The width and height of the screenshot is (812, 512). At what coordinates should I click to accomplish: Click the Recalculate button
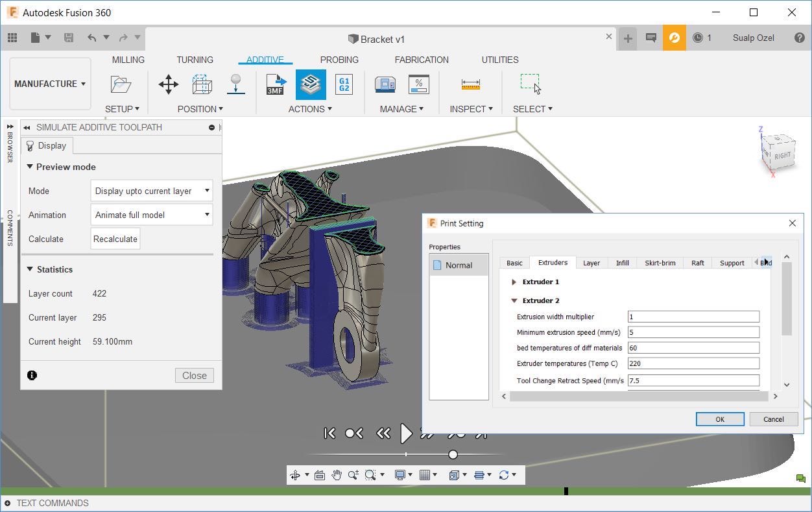[x=115, y=239]
